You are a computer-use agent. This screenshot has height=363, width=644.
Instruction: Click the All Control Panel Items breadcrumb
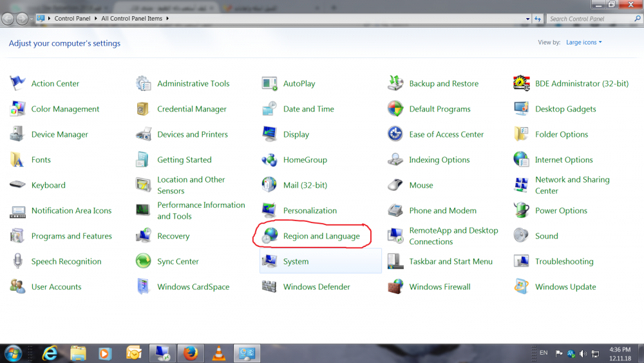(131, 19)
